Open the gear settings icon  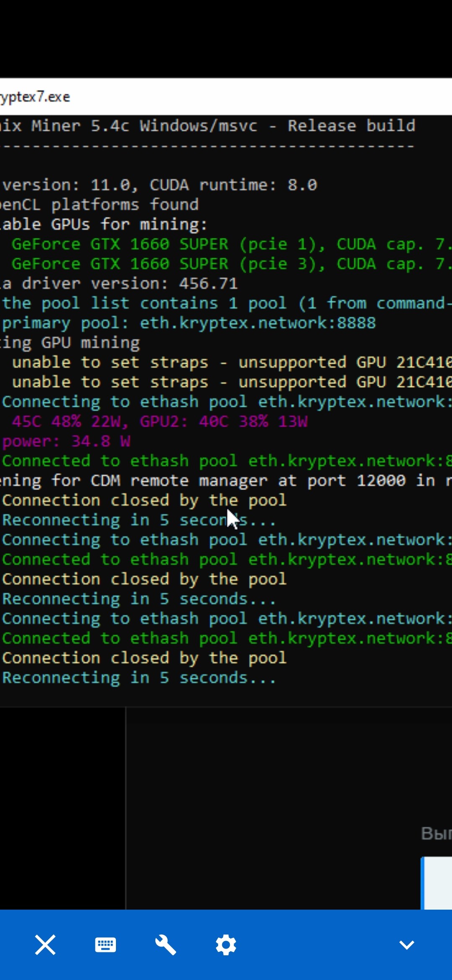pos(226,945)
